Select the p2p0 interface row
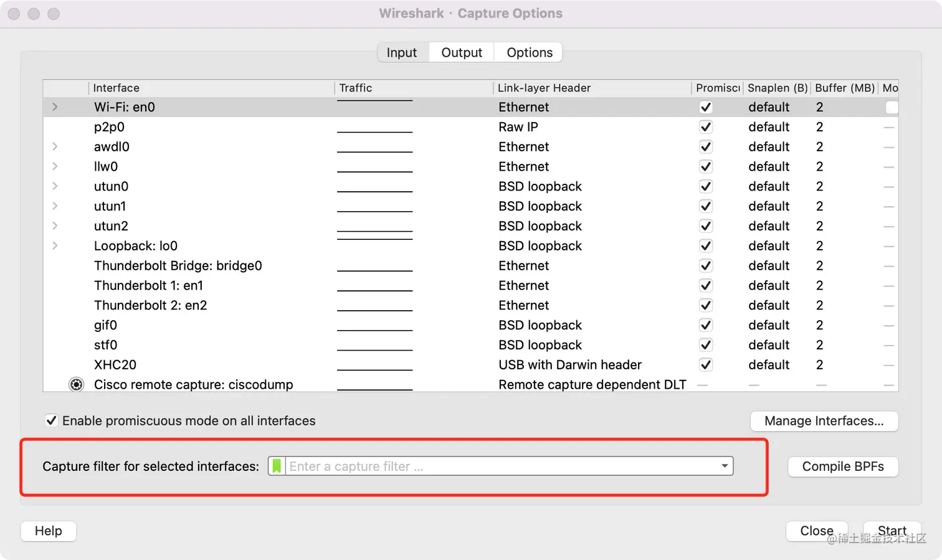The width and height of the screenshot is (942, 560). pos(470,127)
